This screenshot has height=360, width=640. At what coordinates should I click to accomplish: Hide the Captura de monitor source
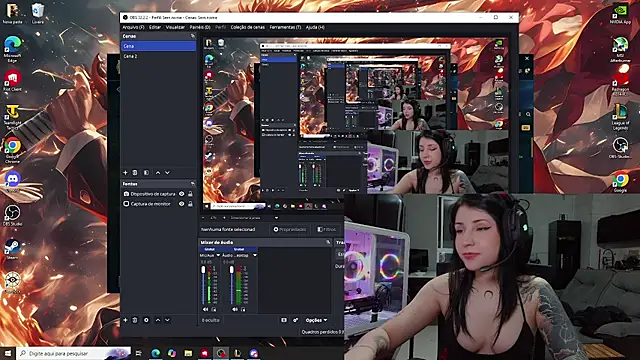point(182,204)
